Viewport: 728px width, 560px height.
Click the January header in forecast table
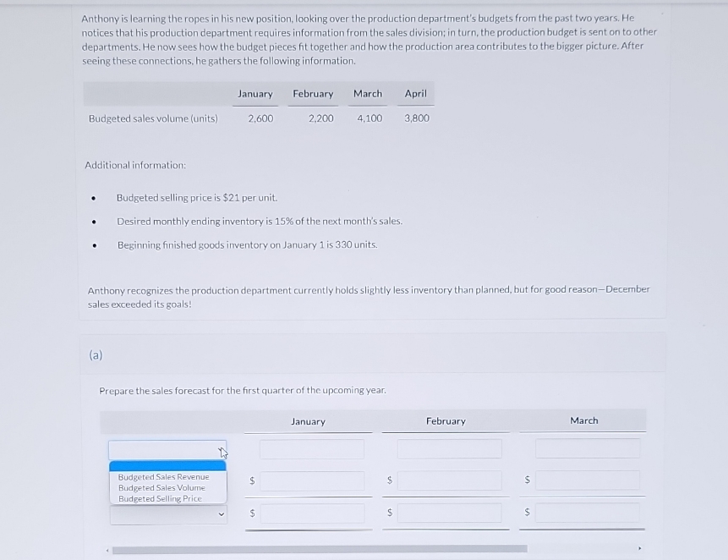point(309,421)
